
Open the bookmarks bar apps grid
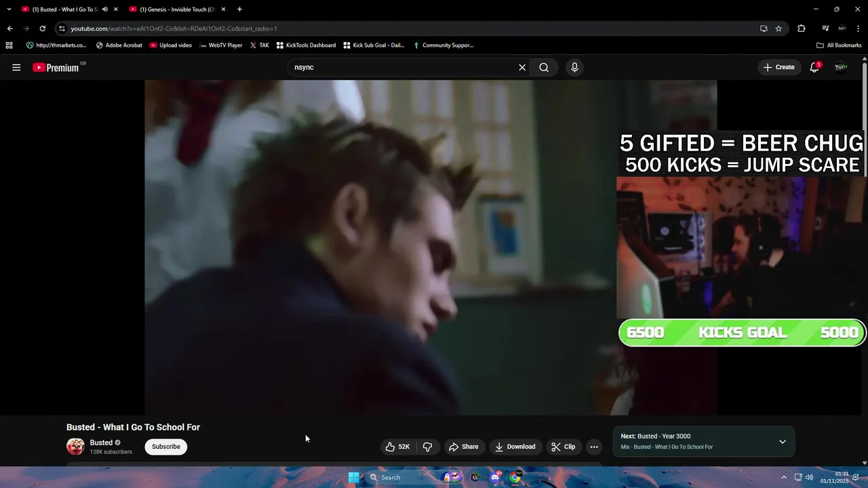pyautogui.click(x=9, y=45)
